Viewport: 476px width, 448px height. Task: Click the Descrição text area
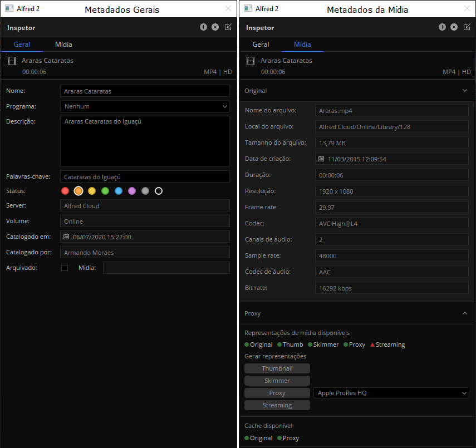pos(145,141)
